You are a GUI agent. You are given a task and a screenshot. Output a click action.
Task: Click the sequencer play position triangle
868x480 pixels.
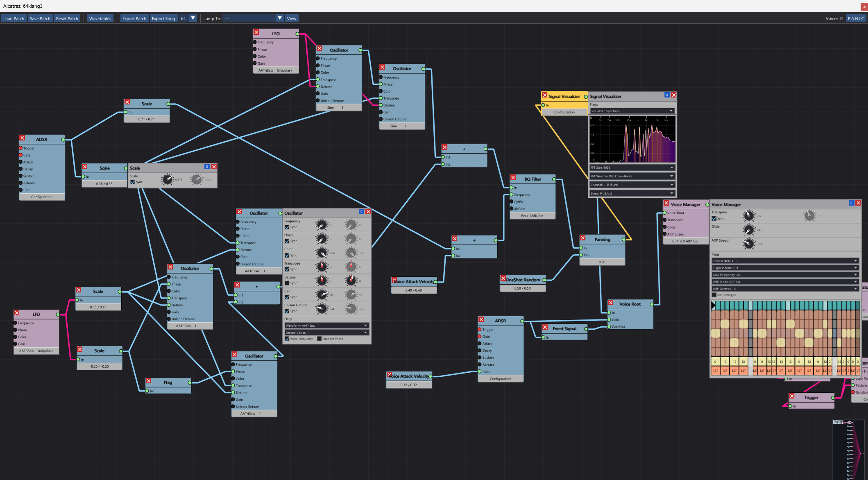pyautogui.click(x=713, y=305)
